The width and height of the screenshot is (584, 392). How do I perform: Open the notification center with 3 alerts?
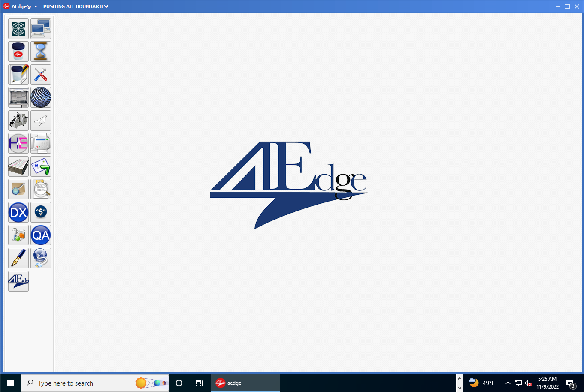coord(571,383)
